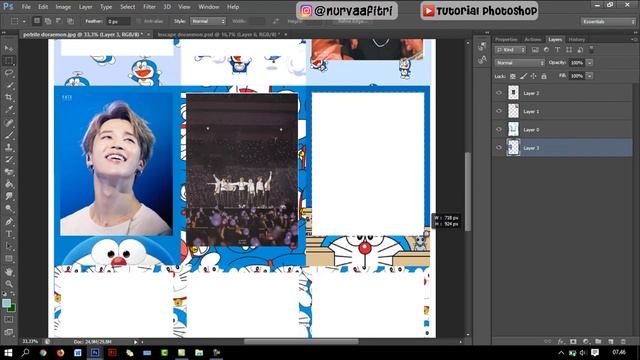Screen dimensions: 640x360
Task: Open the Image menu
Action: coord(63,7)
